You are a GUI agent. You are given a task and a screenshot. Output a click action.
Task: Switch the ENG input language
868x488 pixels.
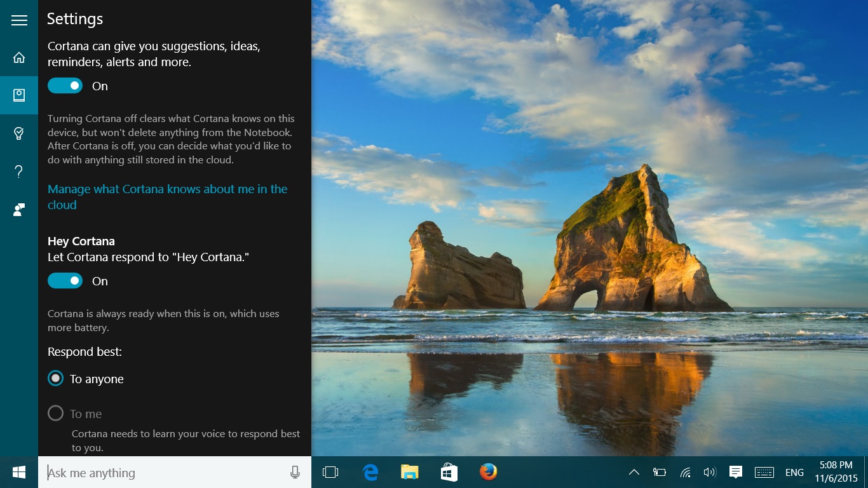click(794, 472)
